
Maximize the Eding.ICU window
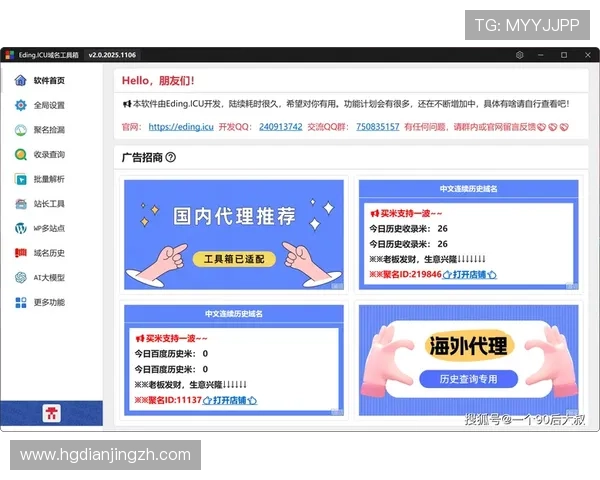564,55
